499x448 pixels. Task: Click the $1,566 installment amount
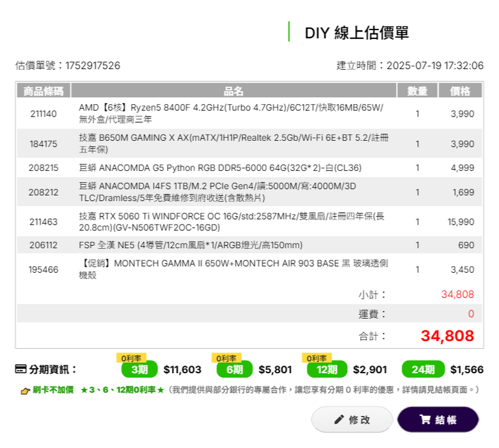(467, 370)
